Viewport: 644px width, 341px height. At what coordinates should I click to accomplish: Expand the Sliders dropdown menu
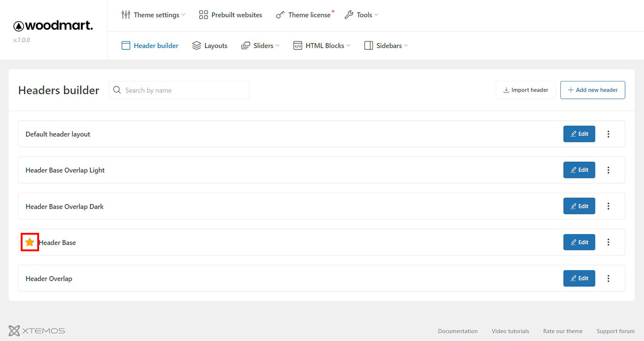point(260,46)
